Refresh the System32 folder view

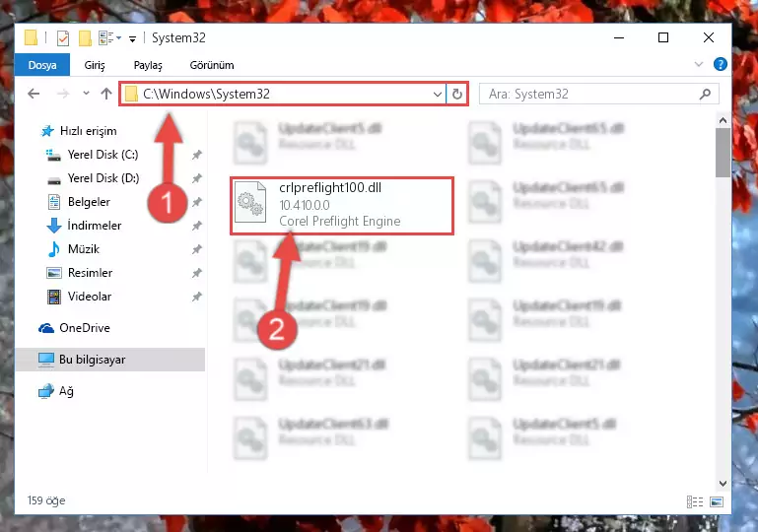tap(456, 94)
